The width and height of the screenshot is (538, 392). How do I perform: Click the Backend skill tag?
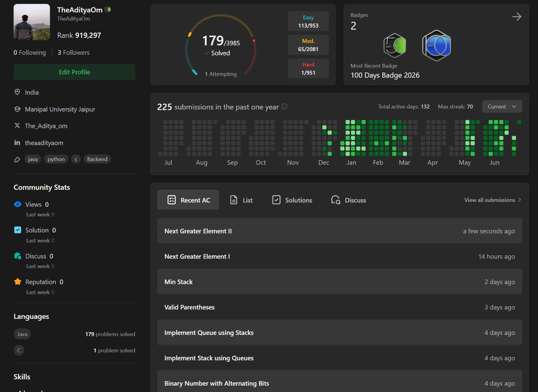[x=97, y=159]
